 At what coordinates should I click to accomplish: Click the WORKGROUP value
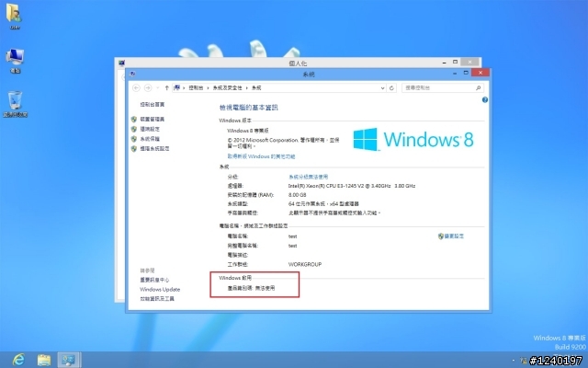coord(305,264)
